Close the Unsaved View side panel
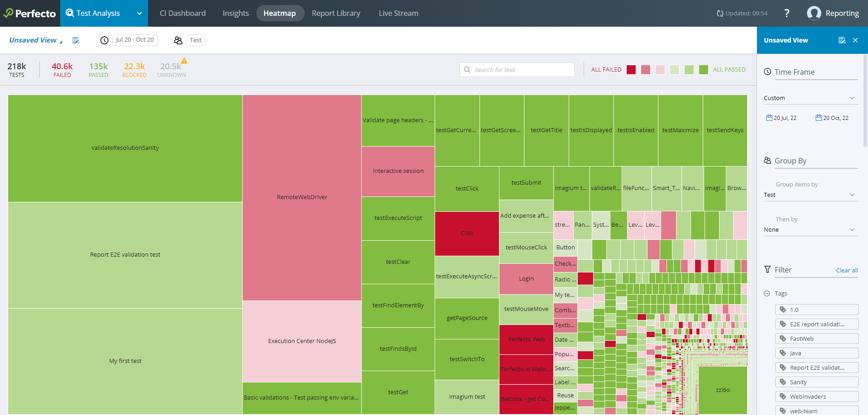This screenshot has height=415, width=868. [x=855, y=40]
